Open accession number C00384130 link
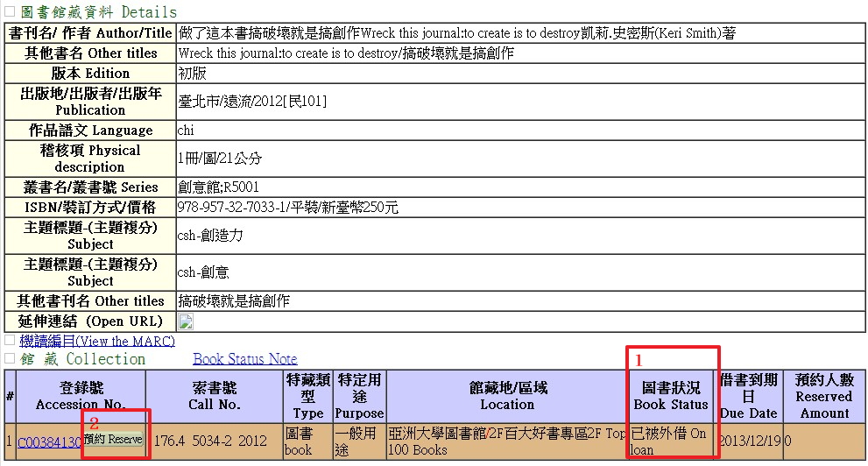 pyautogui.click(x=49, y=442)
